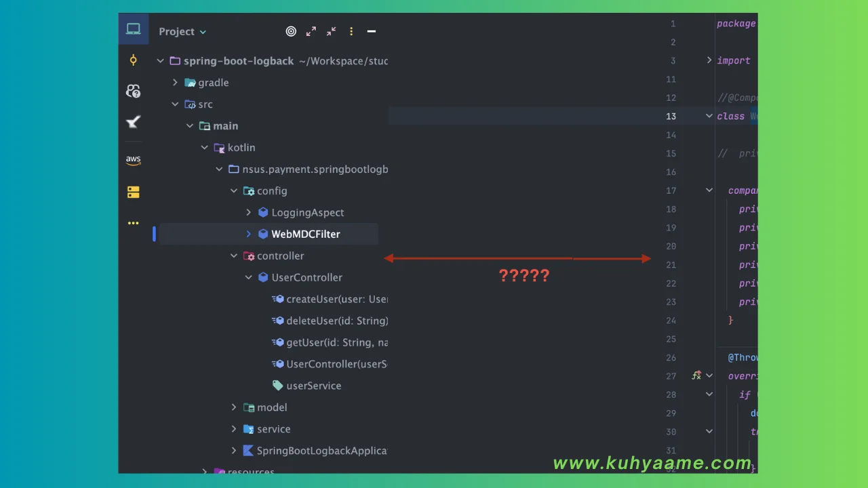Click the Expand All icon
The width and height of the screenshot is (868, 488).
pyautogui.click(x=311, y=31)
